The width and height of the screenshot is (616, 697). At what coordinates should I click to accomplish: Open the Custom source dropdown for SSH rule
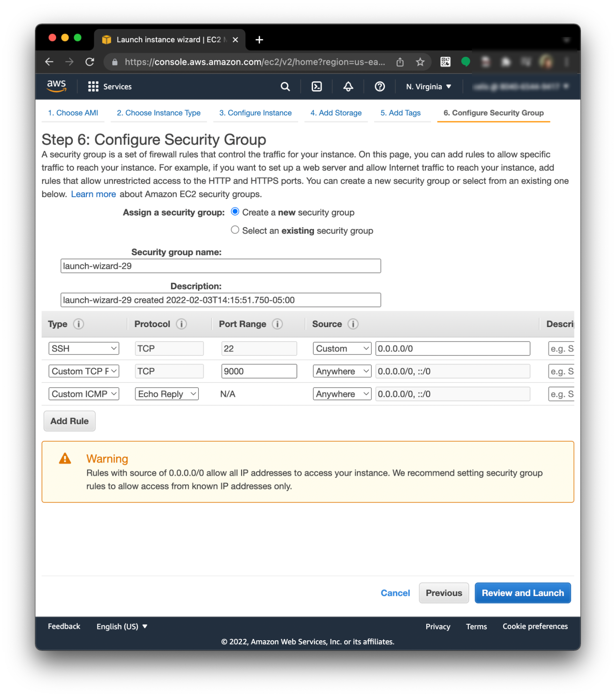pyautogui.click(x=342, y=348)
